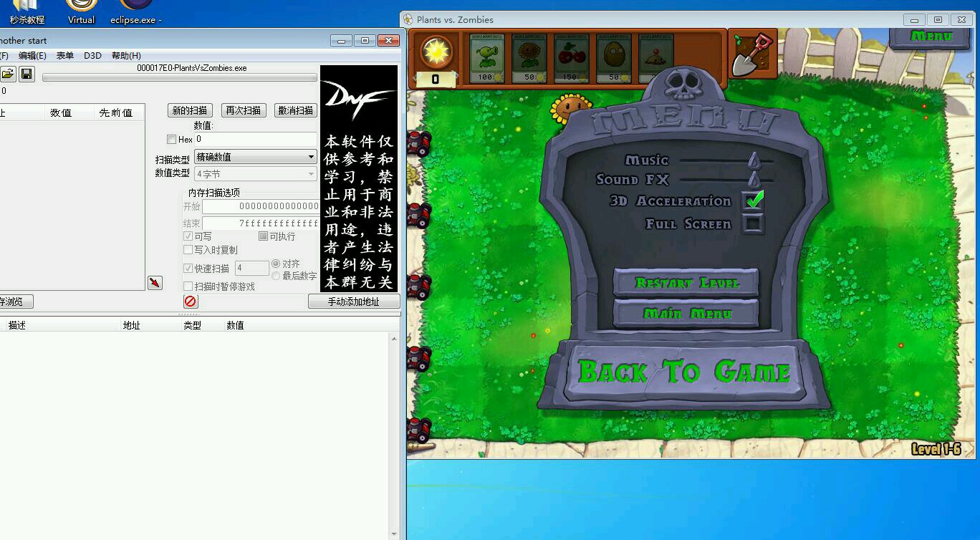
Task: Select the Sunflower seed packet
Action: point(529,57)
